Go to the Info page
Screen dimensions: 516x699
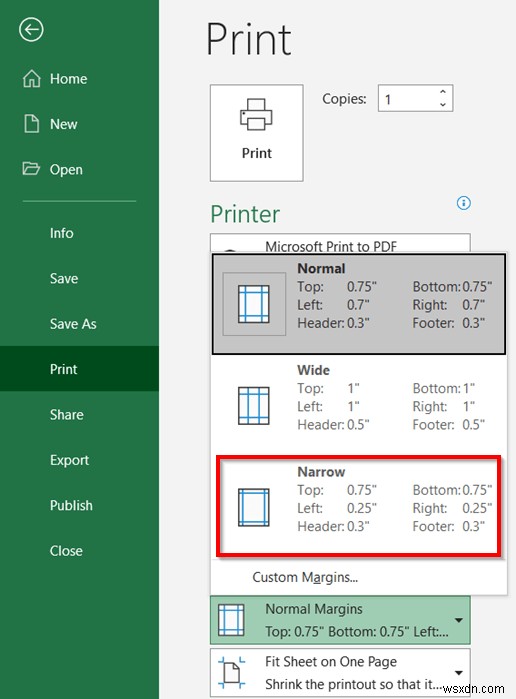click(79, 233)
